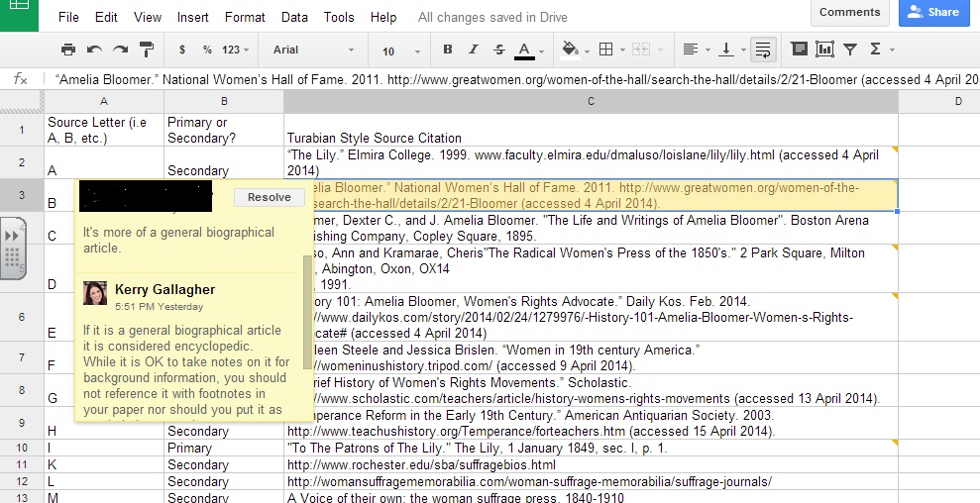The image size is (980, 503).
Task: Insert a chart via toolbar icon
Action: click(x=824, y=50)
